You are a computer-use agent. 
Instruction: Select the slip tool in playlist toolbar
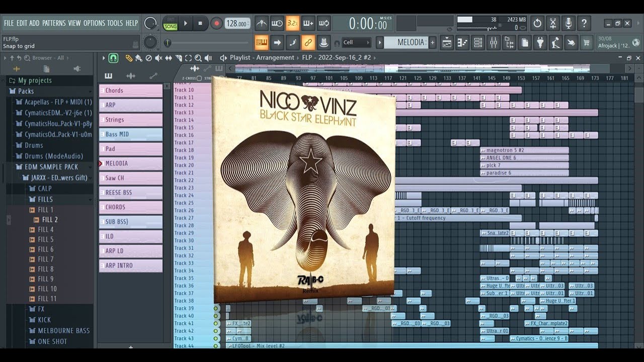pos(168,58)
